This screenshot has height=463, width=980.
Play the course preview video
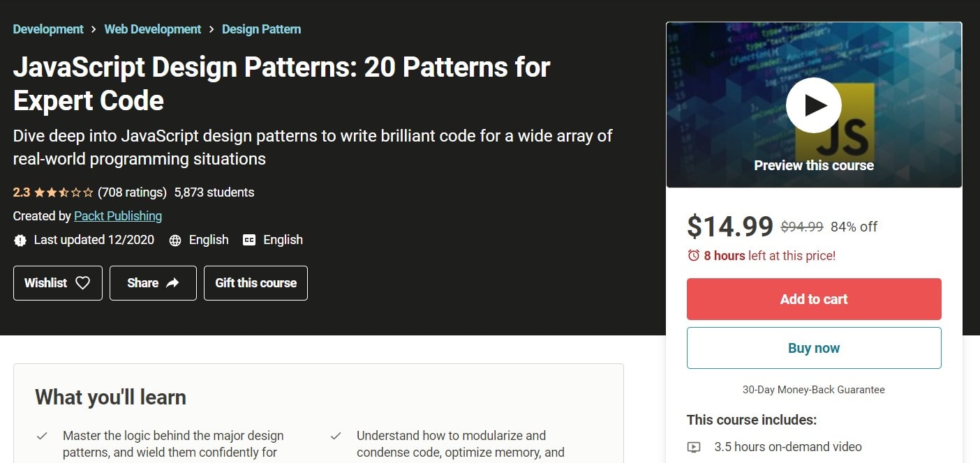tap(814, 105)
